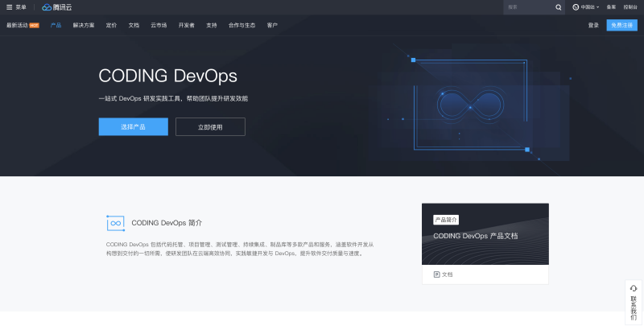Open 最新活动 menu item
The width and height of the screenshot is (644, 326).
[x=17, y=25]
